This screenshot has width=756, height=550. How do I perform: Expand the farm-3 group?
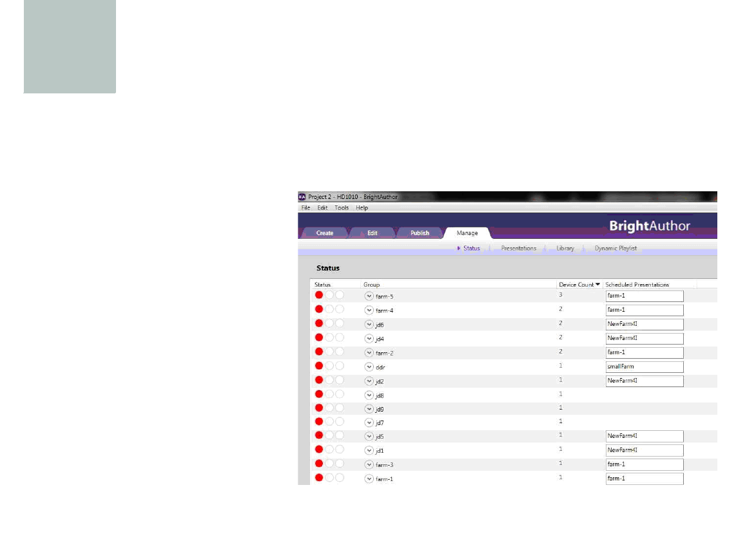369,465
